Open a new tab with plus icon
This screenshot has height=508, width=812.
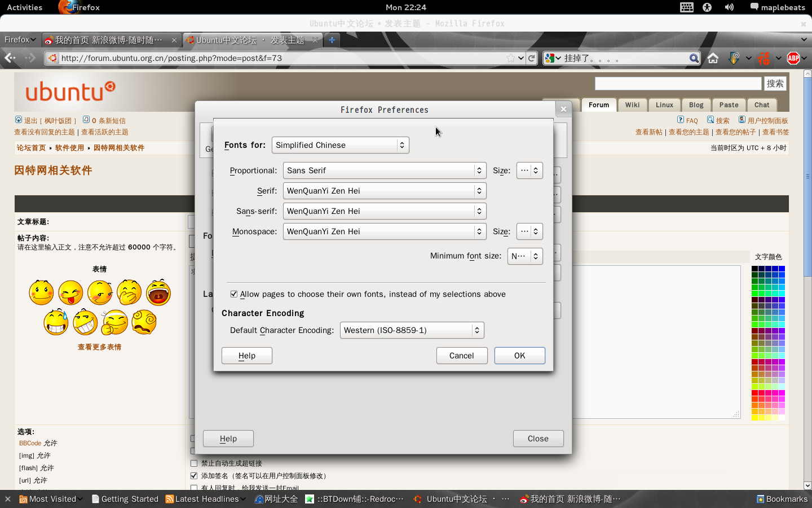pos(332,40)
